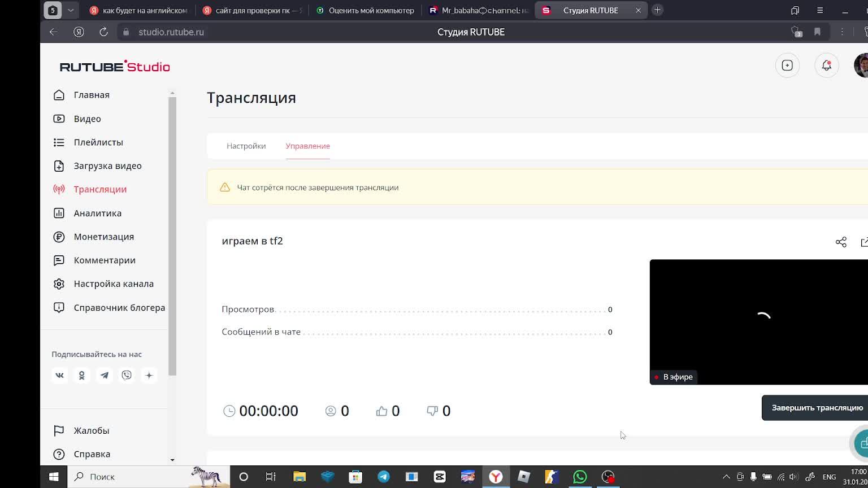Click the bookmark icon in address bar

tap(817, 32)
